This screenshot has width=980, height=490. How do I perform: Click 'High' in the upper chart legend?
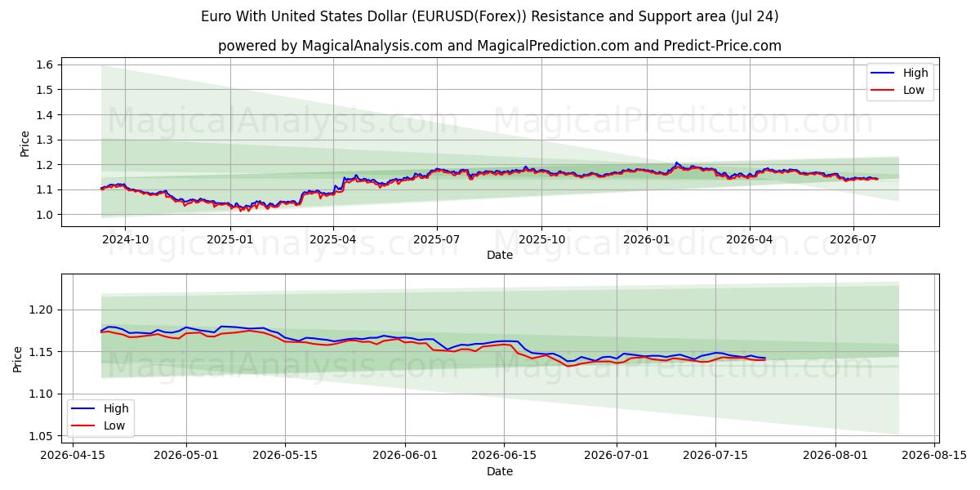915,73
